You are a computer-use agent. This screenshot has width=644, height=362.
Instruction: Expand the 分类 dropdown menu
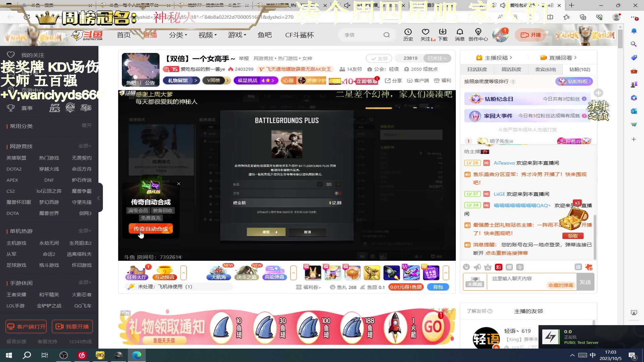[x=178, y=35]
